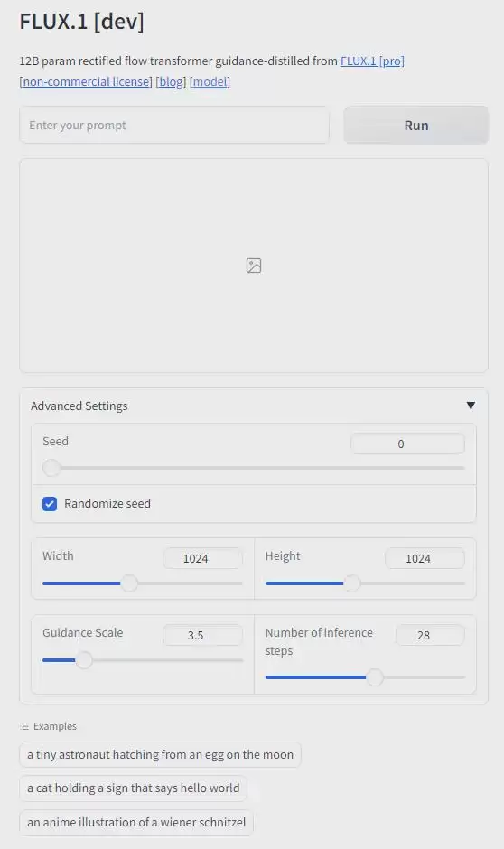This screenshot has height=849, width=504.
Task: Click the Run button
Action: tap(415, 125)
